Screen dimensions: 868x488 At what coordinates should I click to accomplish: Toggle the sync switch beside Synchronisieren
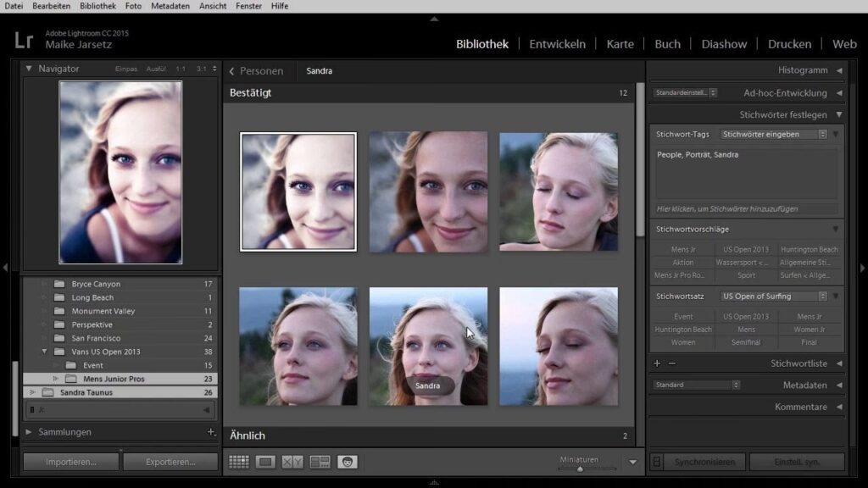coord(656,462)
